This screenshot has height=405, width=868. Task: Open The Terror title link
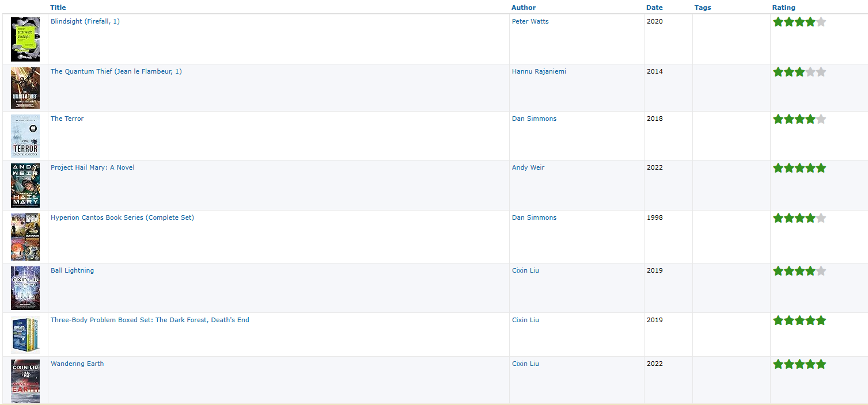pos(67,119)
